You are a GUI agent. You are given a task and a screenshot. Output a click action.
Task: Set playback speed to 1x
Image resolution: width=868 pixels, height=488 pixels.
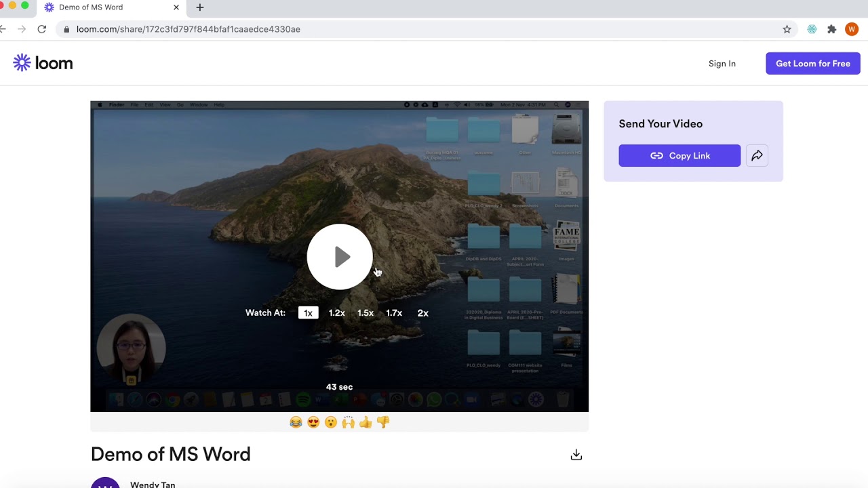click(x=308, y=313)
